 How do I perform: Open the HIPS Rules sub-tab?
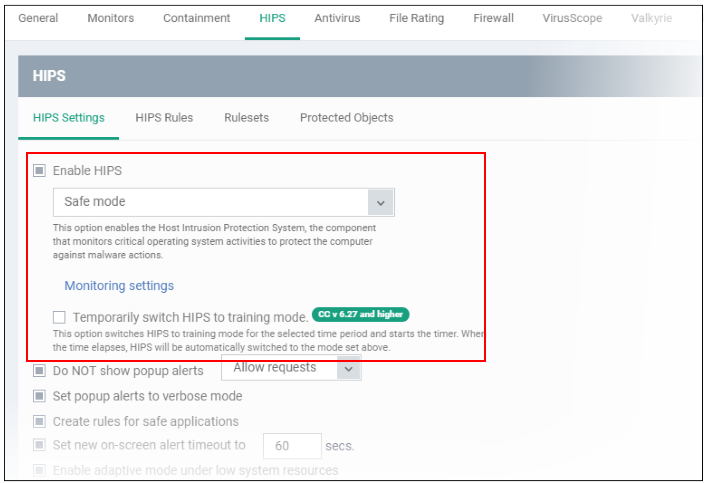coord(164,117)
